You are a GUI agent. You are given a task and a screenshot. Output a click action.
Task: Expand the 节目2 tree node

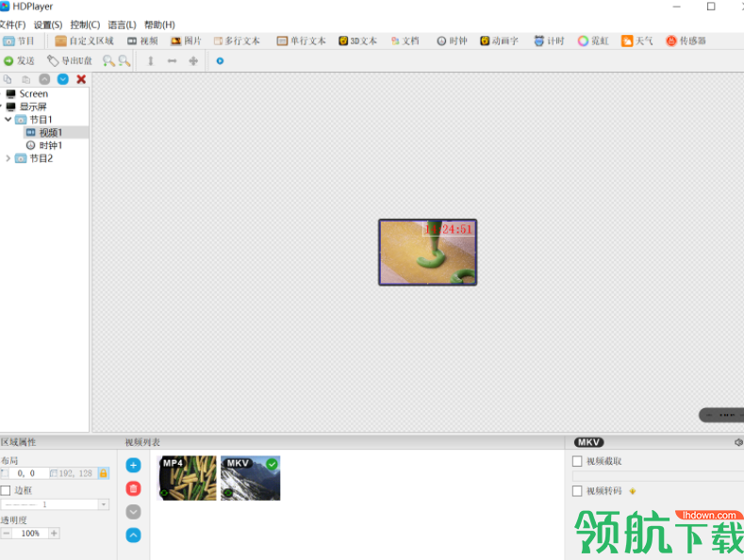[8, 158]
